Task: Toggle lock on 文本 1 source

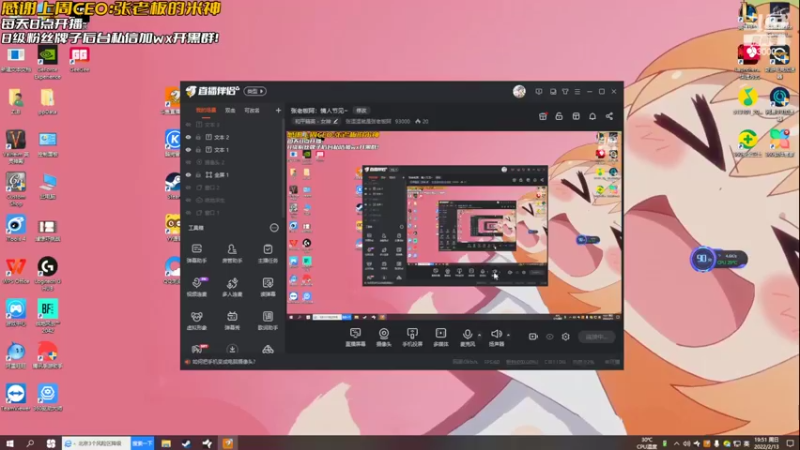Action: point(198,150)
